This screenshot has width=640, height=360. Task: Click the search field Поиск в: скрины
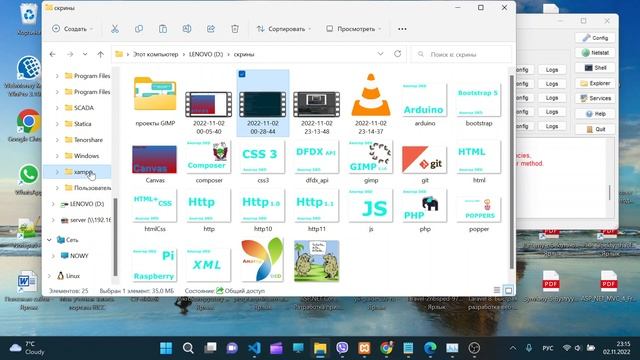tap(462, 54)
